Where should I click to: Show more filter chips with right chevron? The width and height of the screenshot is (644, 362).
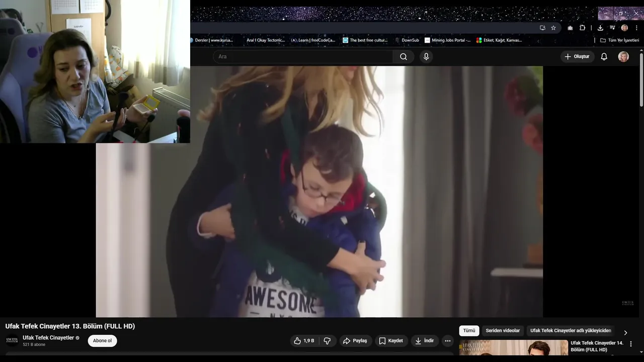[625, 332]
